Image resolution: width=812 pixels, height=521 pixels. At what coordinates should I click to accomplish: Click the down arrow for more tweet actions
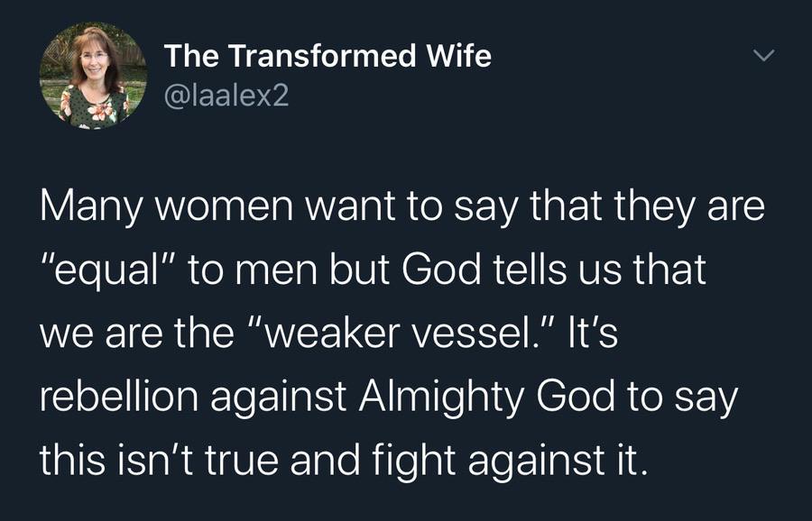pos(765,54)
